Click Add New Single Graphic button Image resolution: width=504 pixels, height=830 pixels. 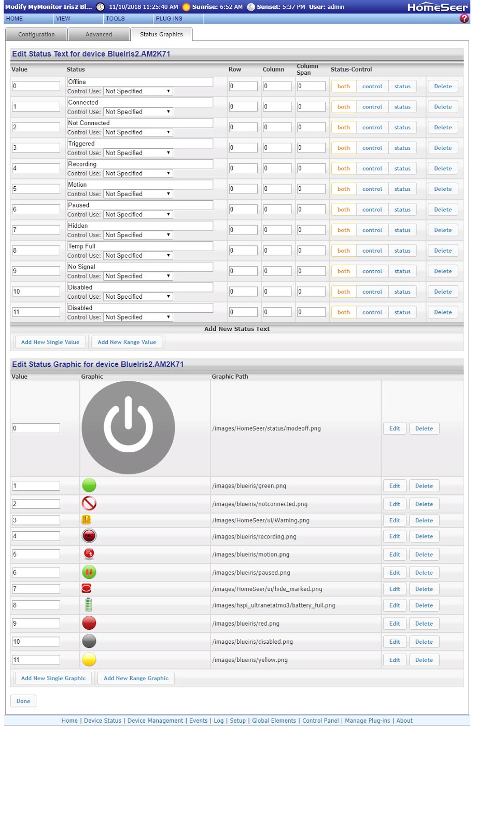(x=53, y=678)
